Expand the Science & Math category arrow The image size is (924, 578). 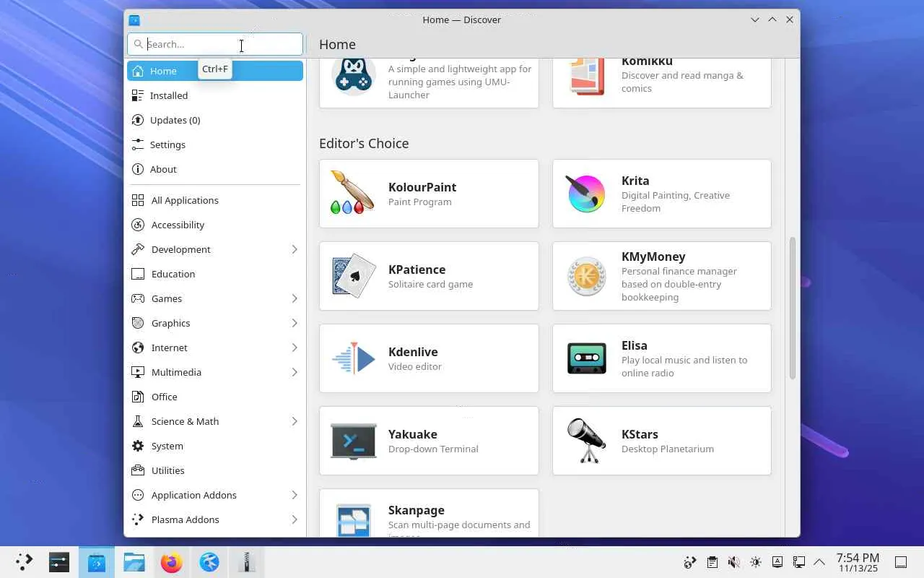(x=295, y=421)
